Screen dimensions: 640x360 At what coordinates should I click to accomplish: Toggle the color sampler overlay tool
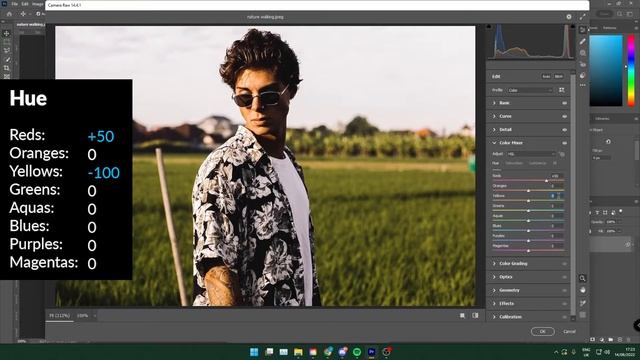click(582, 303)
